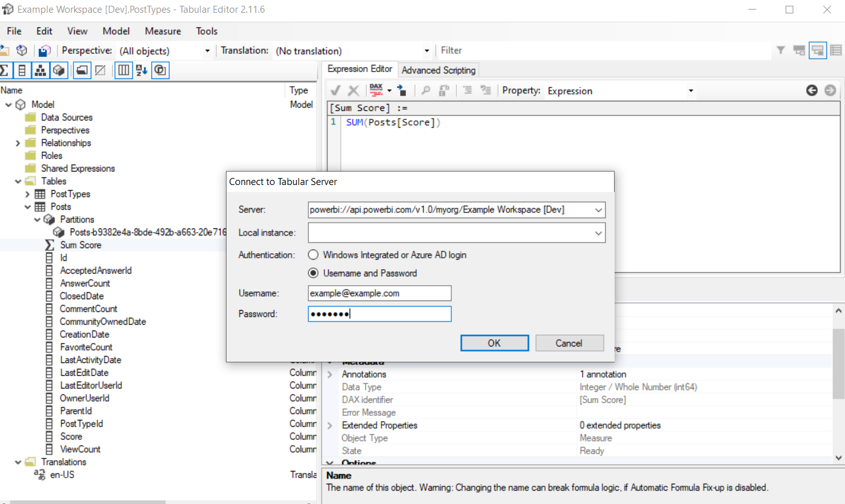
Task: Expand the Relationships folder
Action: pyautogui.click(x=18, y=143)
